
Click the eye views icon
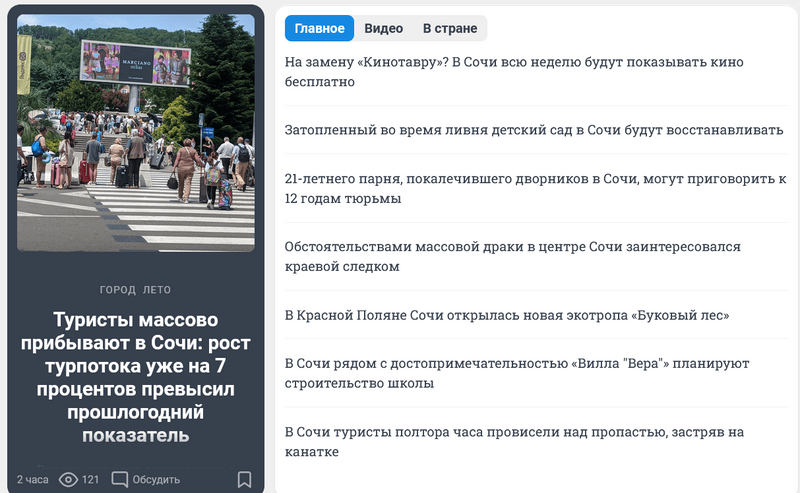[68, 479]
